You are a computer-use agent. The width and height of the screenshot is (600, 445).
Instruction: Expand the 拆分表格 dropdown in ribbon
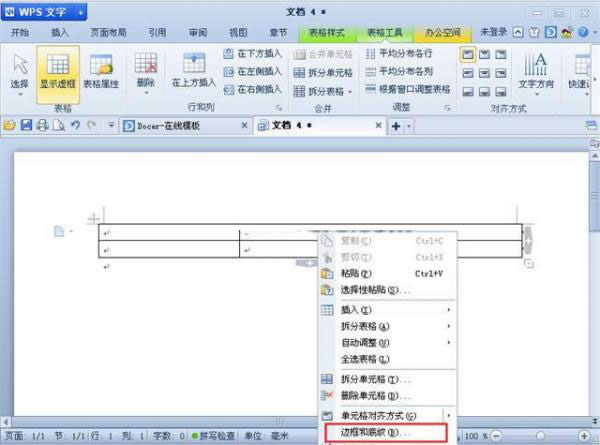[323, 90]
